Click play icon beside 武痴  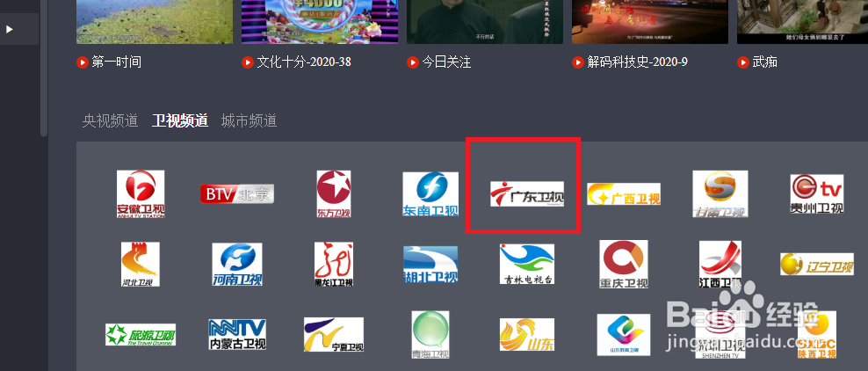(x=743, y=62)
